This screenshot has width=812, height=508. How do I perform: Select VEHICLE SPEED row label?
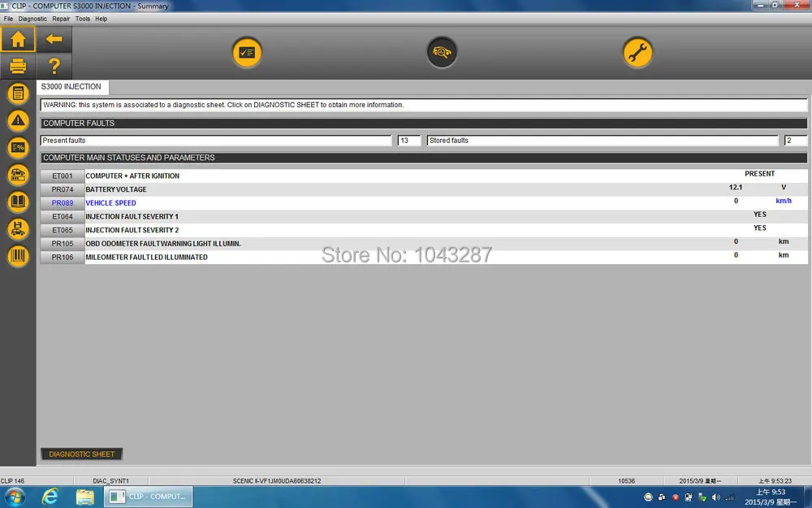(x=110, y=202)
